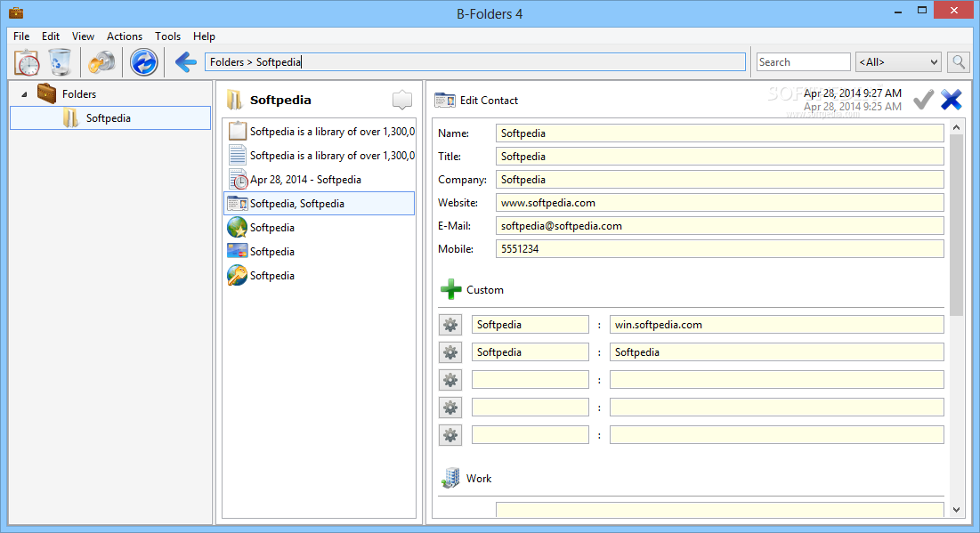Open the <All> filter dropdown
The height and width of the screenshot is (533, 980).
(x=898, y=62)
